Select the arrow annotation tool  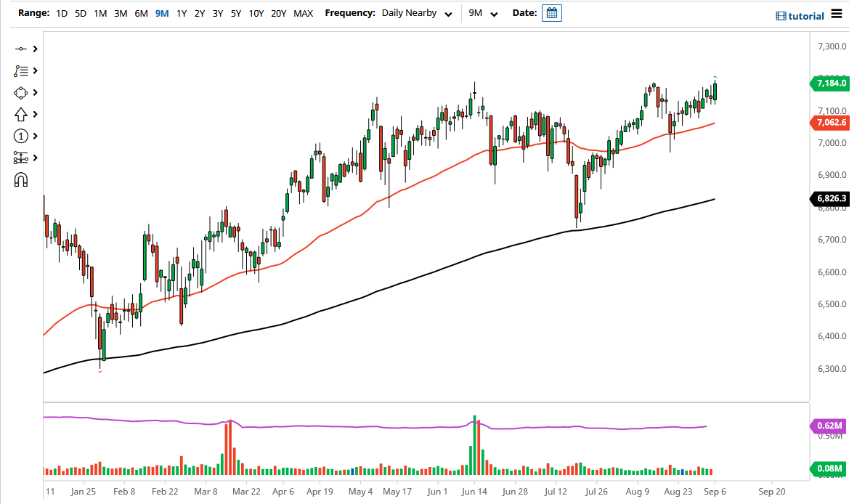coord(21,114)
